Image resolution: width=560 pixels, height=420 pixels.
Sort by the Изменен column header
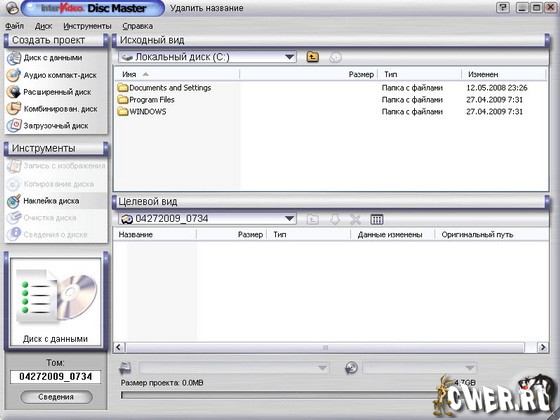click(x=504, y=74)
